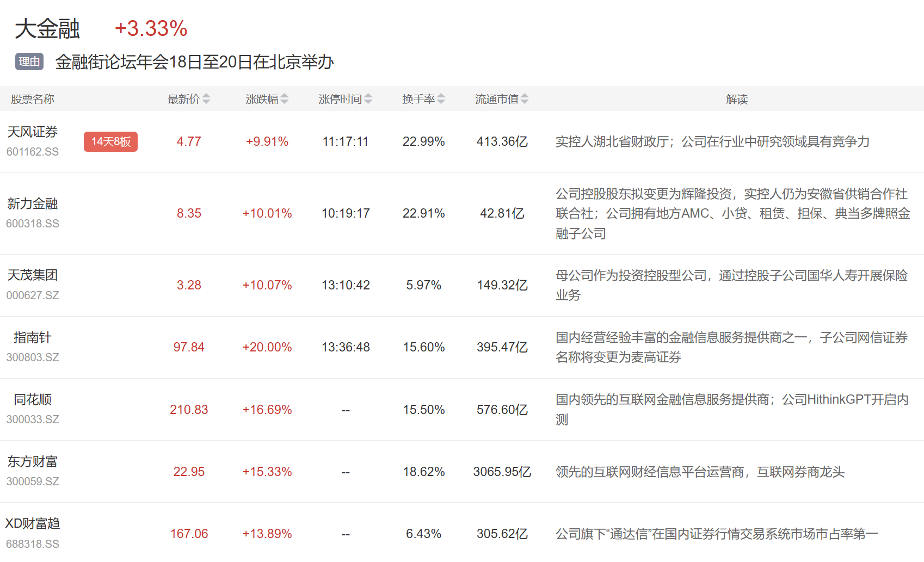Image resolution: width=924 pixels, height=562 pixels.
Task: Select the XD财富趋 stock entry
Action: [x=33, y=524]
